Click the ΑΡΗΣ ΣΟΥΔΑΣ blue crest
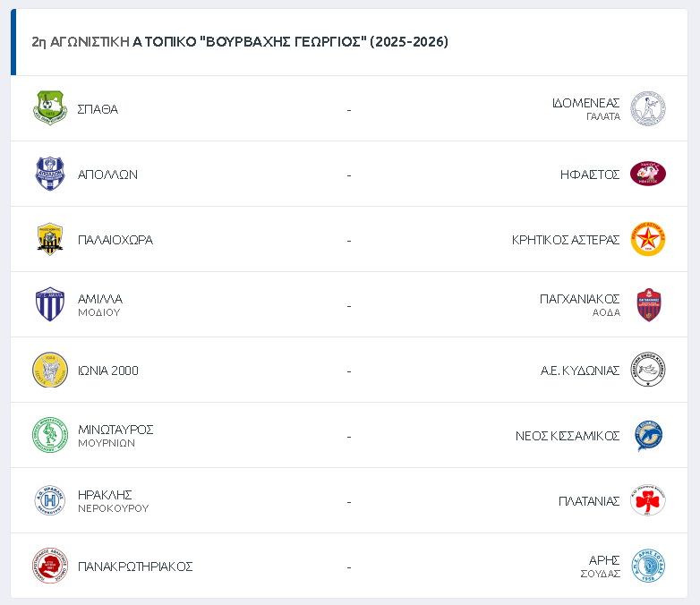This screenshot has height=605, width=700. (x=647, y=566)
